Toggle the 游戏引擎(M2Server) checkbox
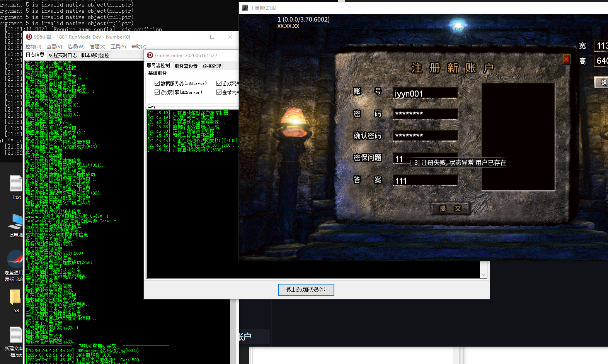The width and height of the screenshot is (608, 364). click(x=157, y=92)
